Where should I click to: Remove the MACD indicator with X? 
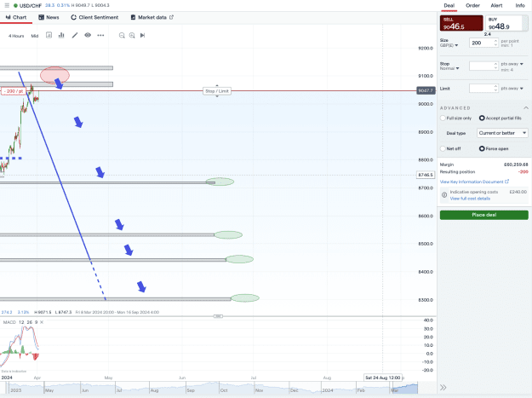click(x=42, y=322)
